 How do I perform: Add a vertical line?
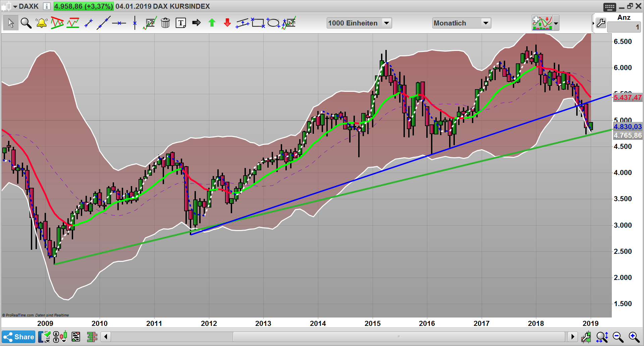[x=135, y=23]
